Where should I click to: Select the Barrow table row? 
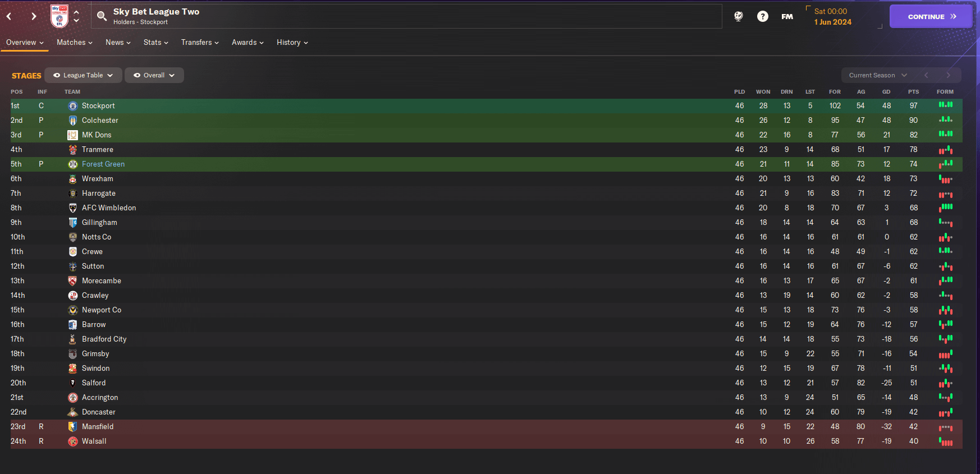pos(486,324)
